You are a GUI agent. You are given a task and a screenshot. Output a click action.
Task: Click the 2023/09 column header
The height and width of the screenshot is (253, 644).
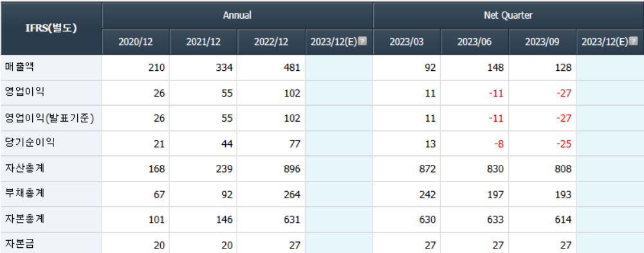coord(542,42)
